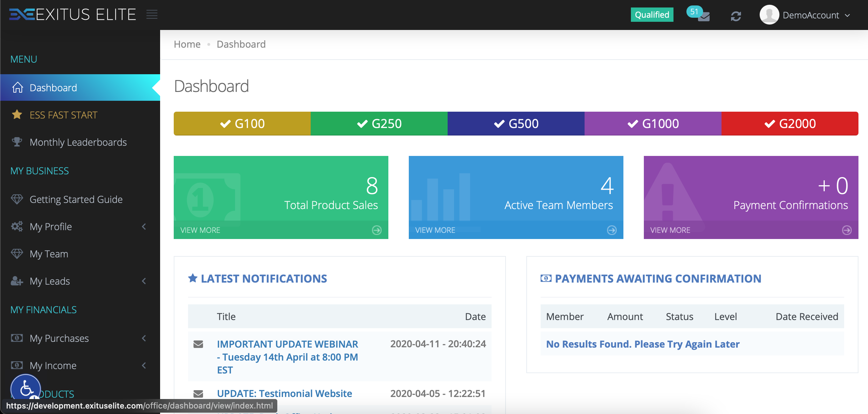Open IMPORTANT UPDATE WEBINAR notification link
The image size is (868, 414).
coord(288,357)
